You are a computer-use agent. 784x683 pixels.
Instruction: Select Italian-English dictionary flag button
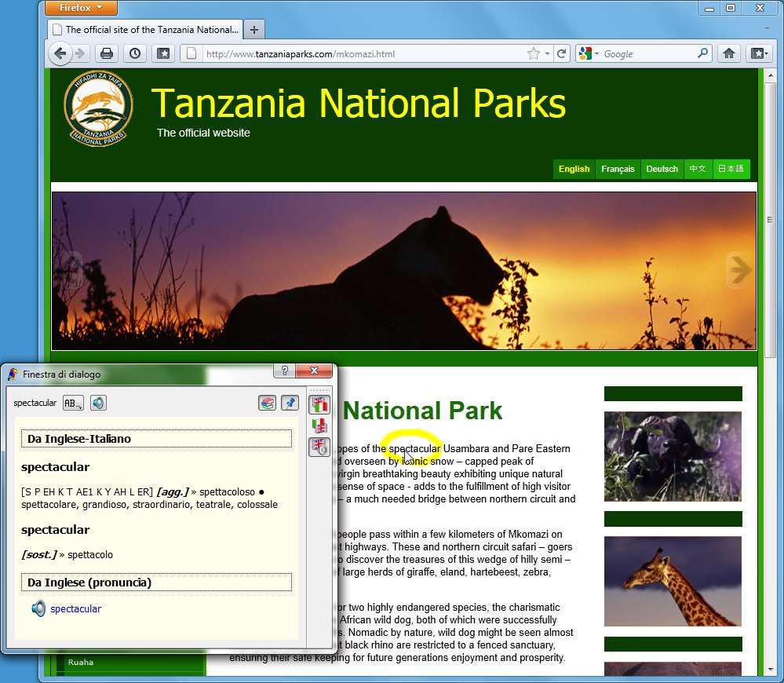[x=319, y=426]
